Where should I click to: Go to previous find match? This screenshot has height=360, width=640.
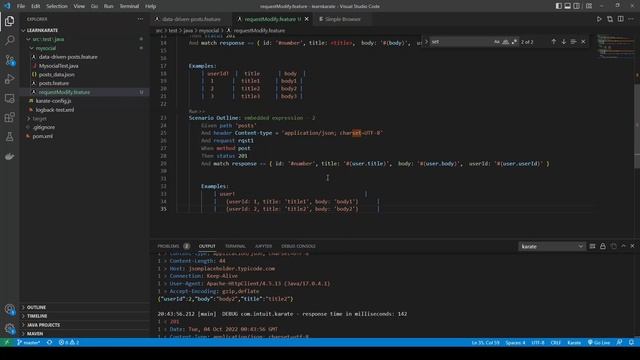[x=553, y=42]
